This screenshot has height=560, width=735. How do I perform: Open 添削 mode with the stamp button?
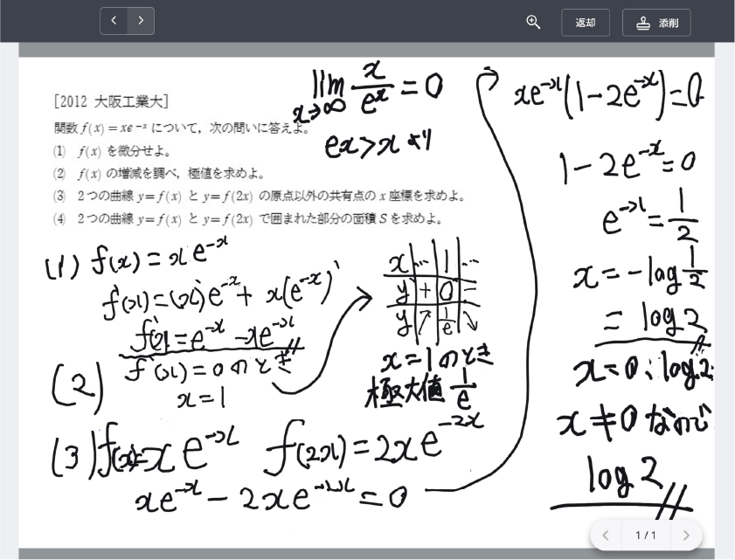click(656, 23)
